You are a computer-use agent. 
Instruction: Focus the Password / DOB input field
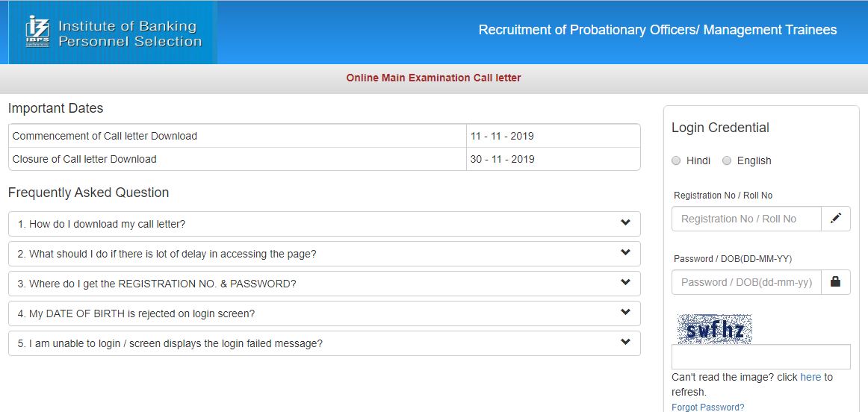tap(745, 282)
